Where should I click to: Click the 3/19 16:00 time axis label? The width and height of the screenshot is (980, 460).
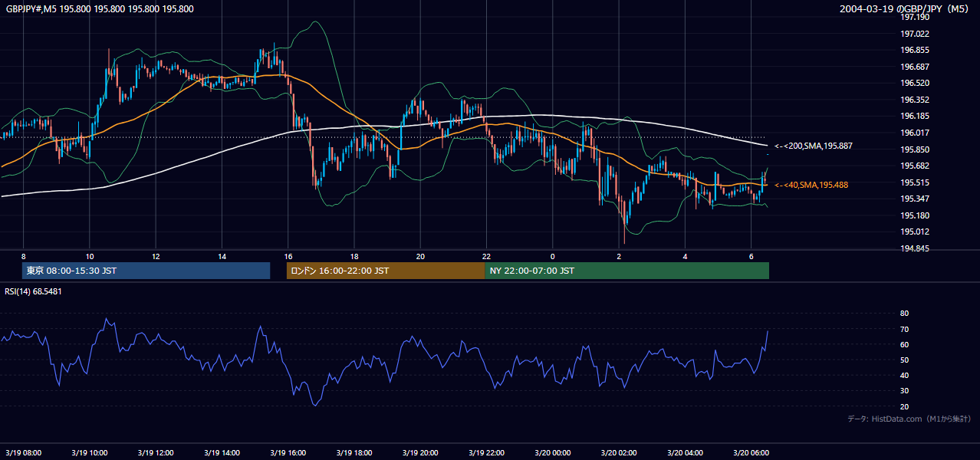coord(288,452)
